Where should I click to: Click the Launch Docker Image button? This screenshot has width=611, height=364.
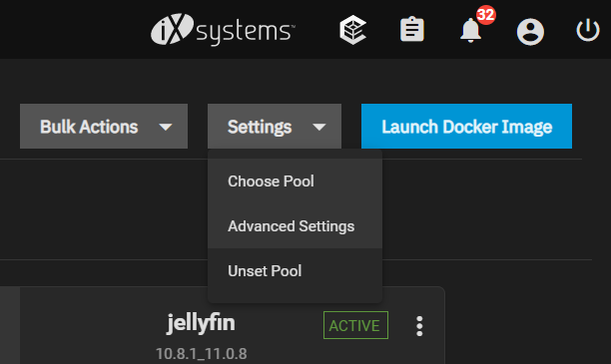tap(466, 126)
